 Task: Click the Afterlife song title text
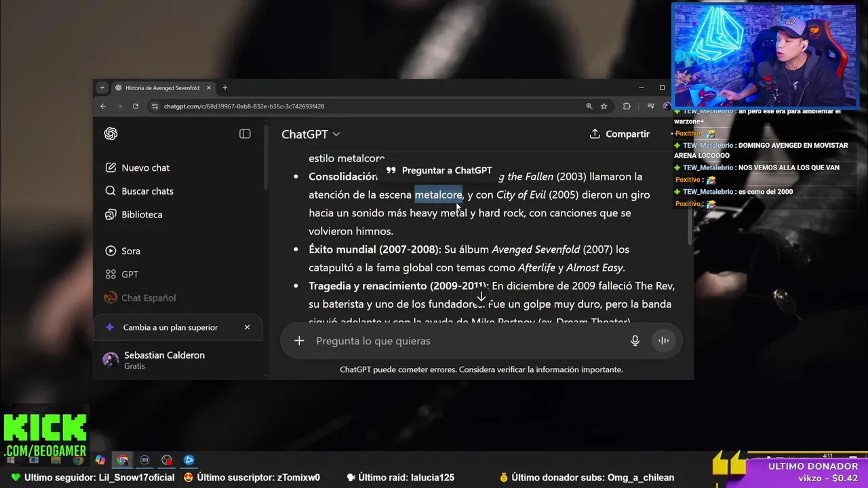pos(536,268)
